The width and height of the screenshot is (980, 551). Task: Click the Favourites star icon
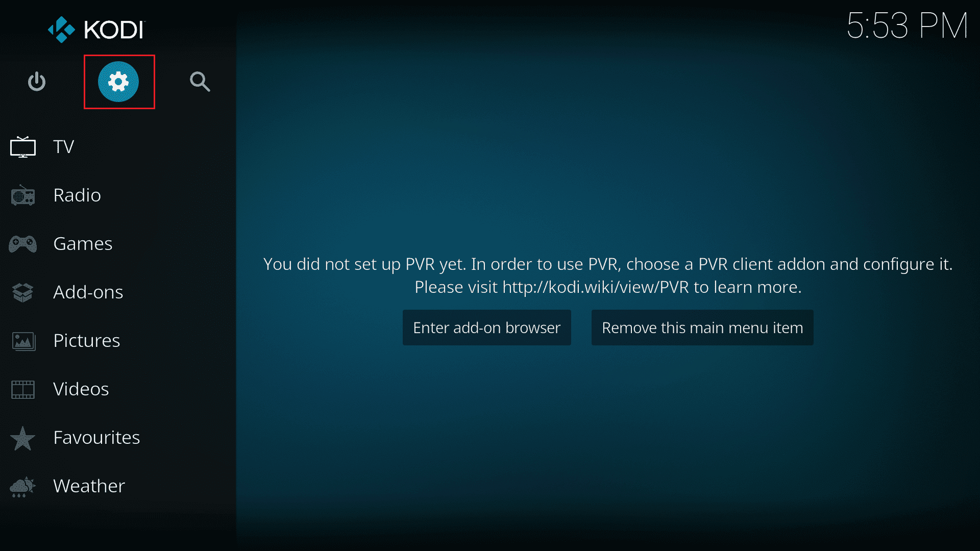(x=23, y=437)
